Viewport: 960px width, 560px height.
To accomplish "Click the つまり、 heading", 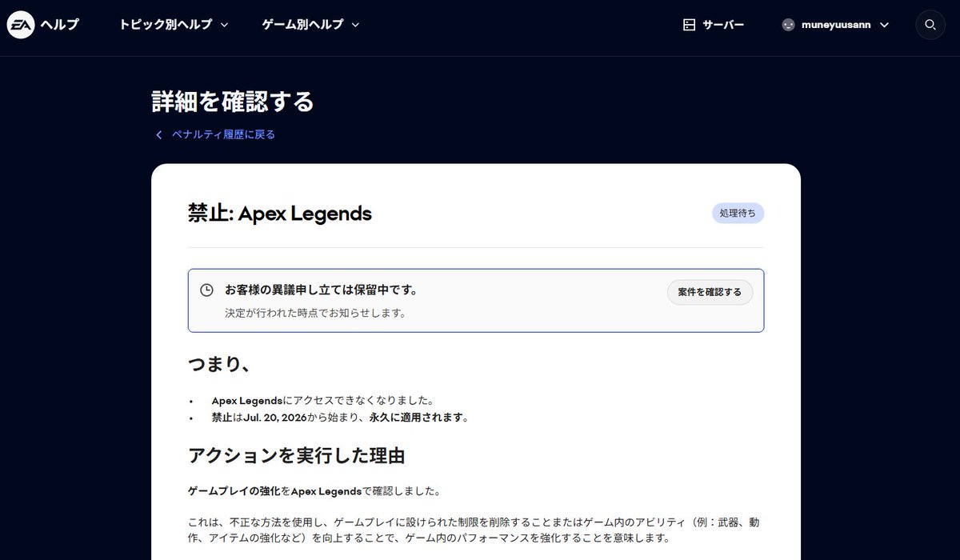I will click(x=221, y=365).
